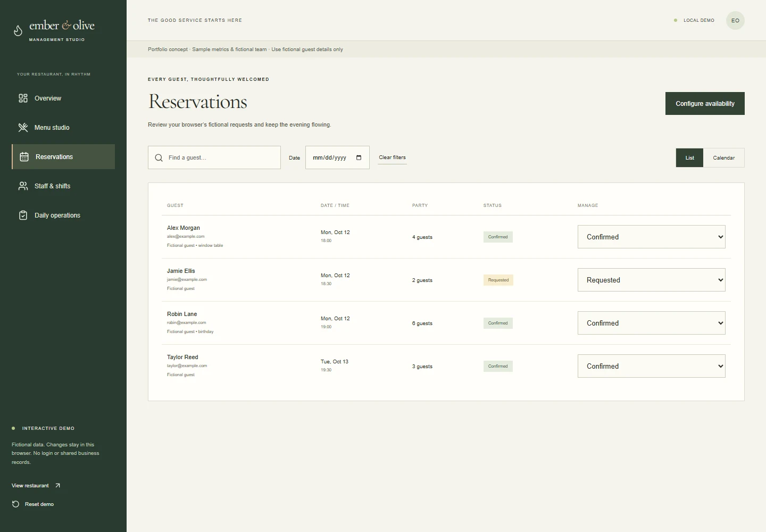The width and height of the screenshot is (766, 532).
Task: Click the Reservations calendar icon in sidebar
Action: point(24,157)
